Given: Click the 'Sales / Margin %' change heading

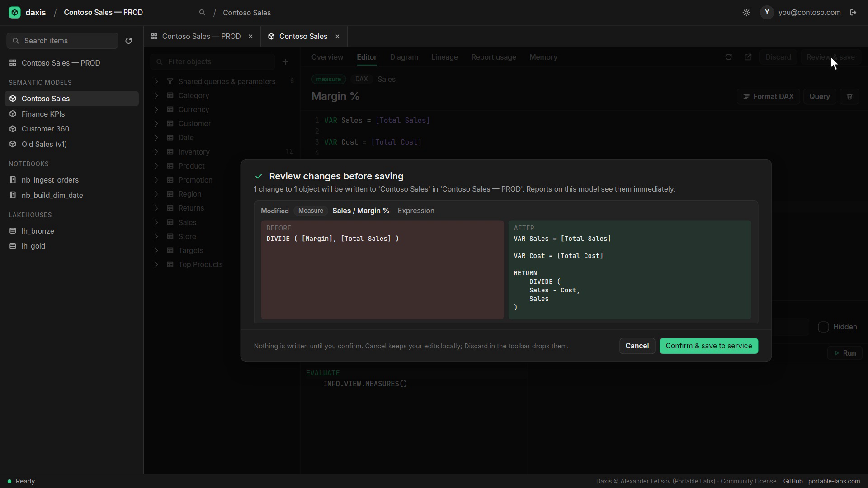Looking at the screenshot, I should (361, 211).
